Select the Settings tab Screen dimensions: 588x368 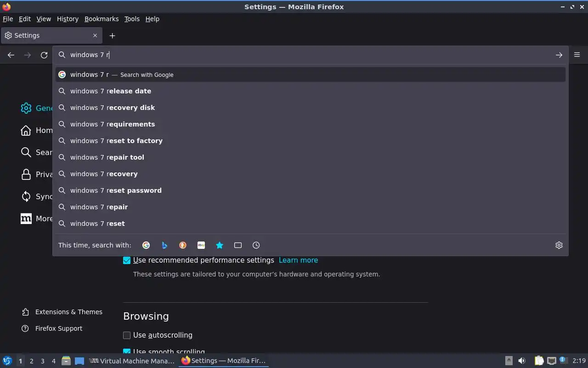(x=51, y=35)
